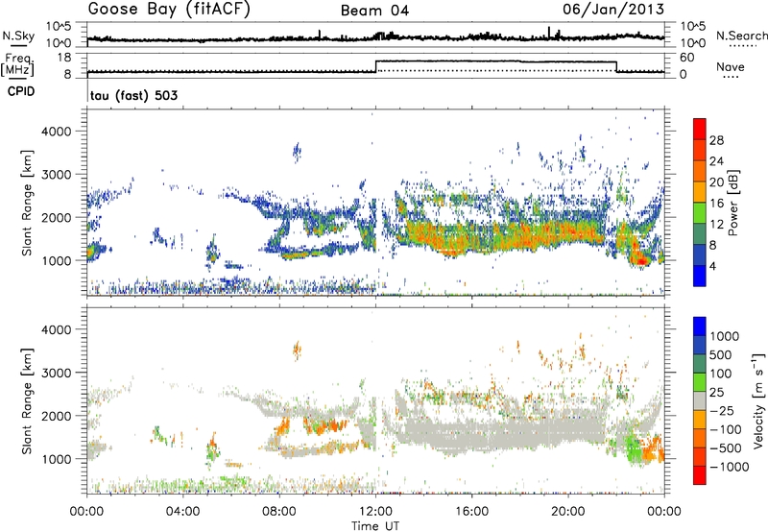Click the 'tau (fast) 503' text
The height and width of the screenshot is (532, 768).
pos(133,95)
